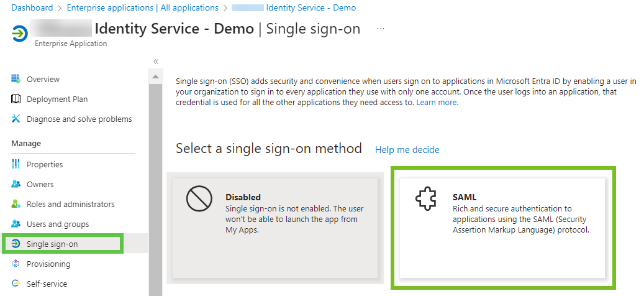Open the more options ellipsis beside title

(x=381, y=29)
